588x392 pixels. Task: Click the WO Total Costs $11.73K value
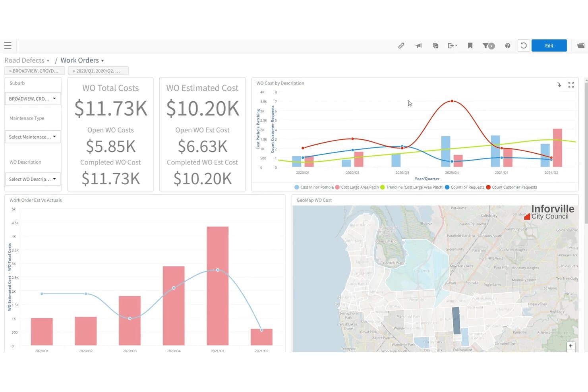click(110, 108)
